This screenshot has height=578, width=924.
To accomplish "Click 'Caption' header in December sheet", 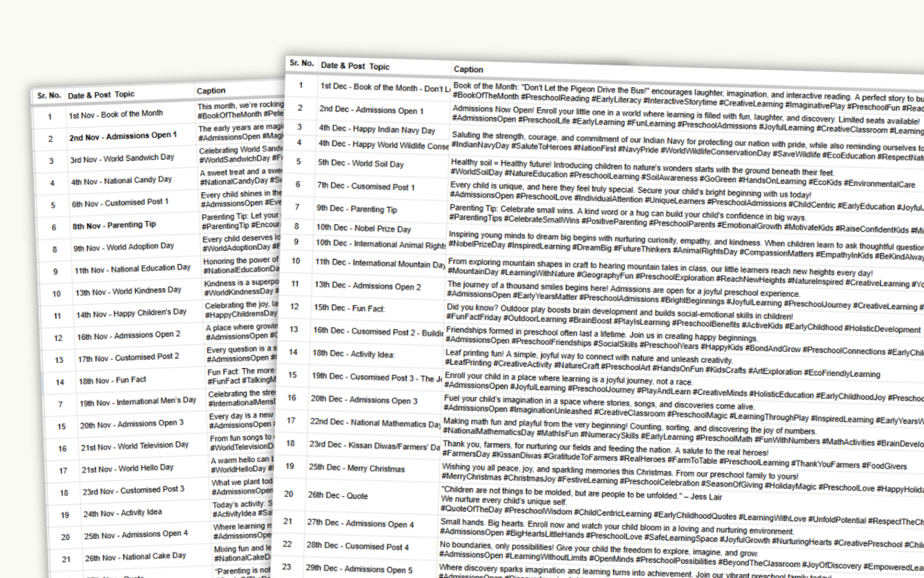I will pyautogui.click(x=468, y=69).
